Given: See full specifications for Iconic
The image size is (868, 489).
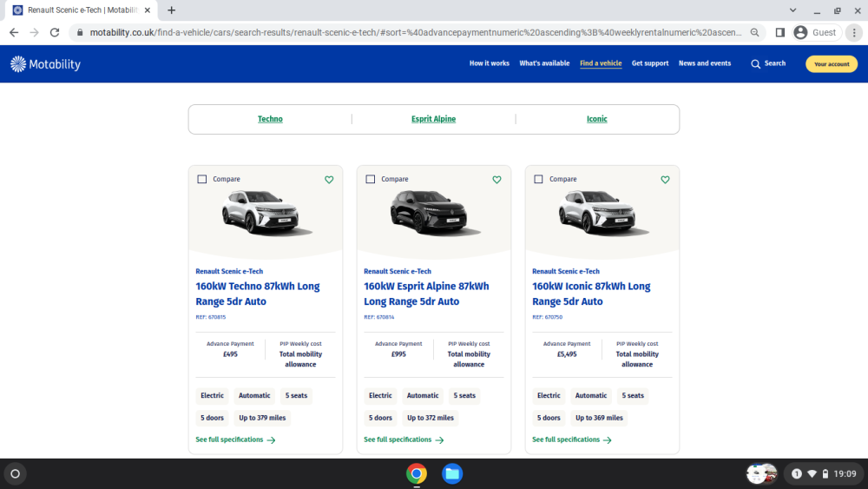Looking at the screenshot, I should (x=572, y=439).
